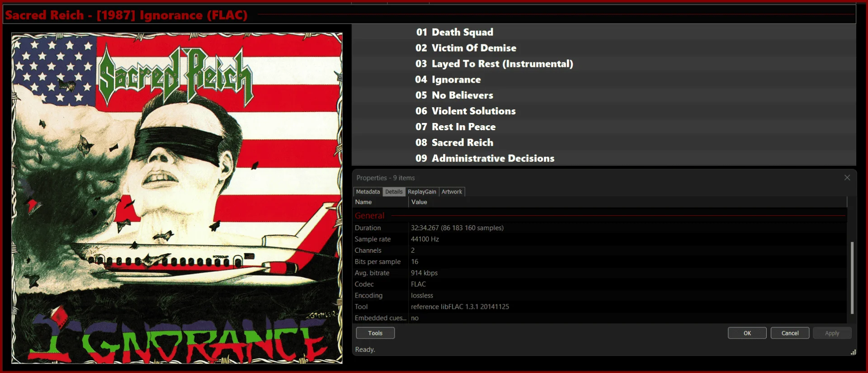This screenshot has width=868, height=373.
Task: Click the General section header
Action: click(x=369, y=216)
